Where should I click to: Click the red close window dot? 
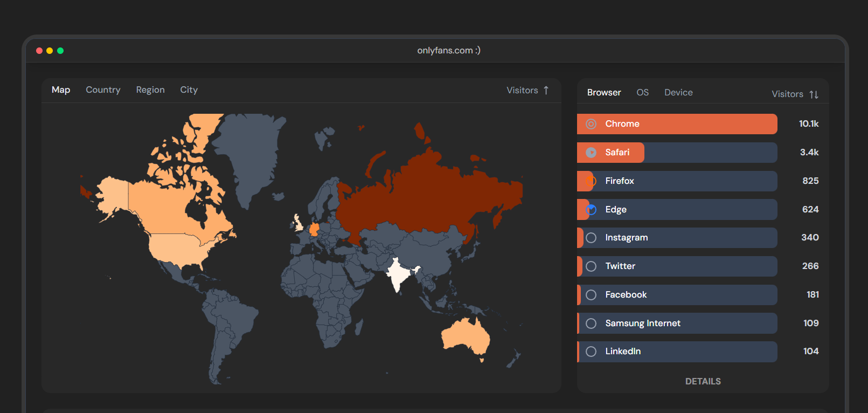39,51
